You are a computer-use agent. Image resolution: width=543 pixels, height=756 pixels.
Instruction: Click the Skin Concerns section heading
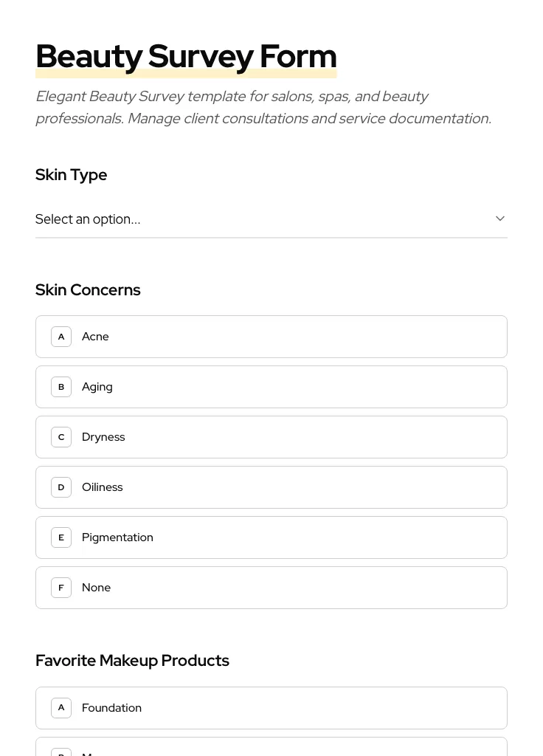click(87, 289)
